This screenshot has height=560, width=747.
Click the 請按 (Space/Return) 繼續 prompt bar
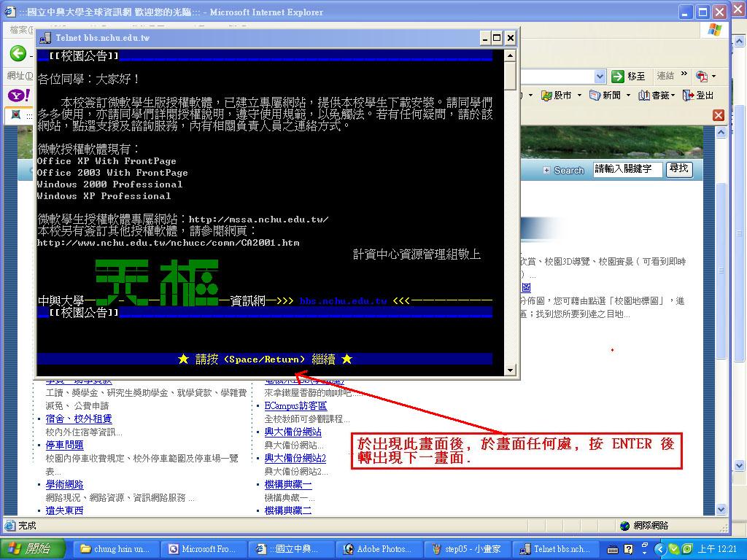coord(265,359)
